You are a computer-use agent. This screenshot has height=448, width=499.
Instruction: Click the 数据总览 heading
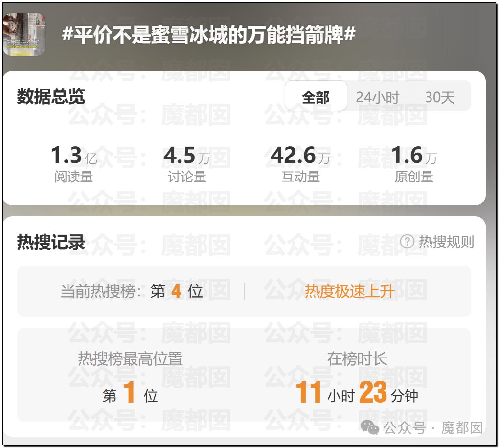[x=51, y=96]
